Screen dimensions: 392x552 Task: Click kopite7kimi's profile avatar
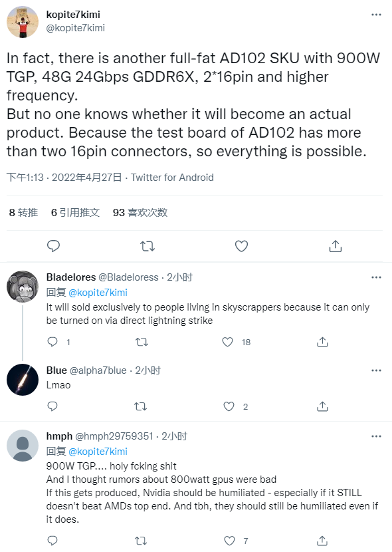(22, 21)
